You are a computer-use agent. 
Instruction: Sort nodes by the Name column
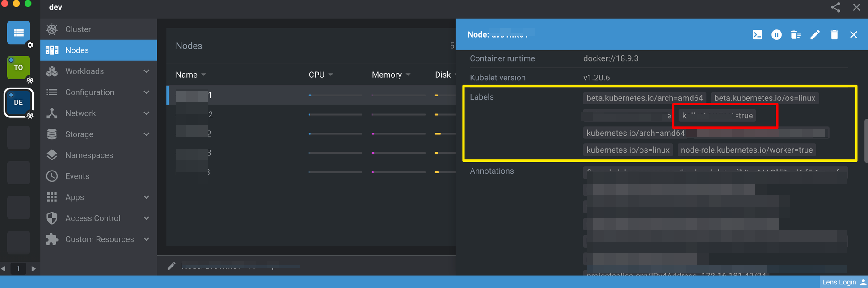pos(187,75)
